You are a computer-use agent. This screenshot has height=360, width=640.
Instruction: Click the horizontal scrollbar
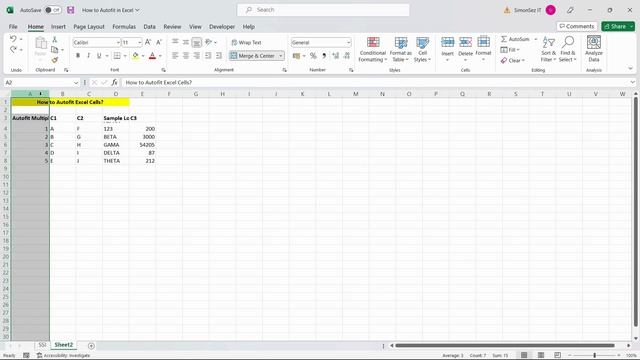coord(505,346)
